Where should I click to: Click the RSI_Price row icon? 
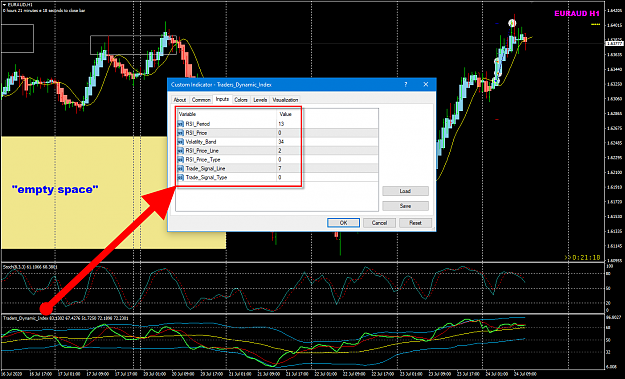181,133
